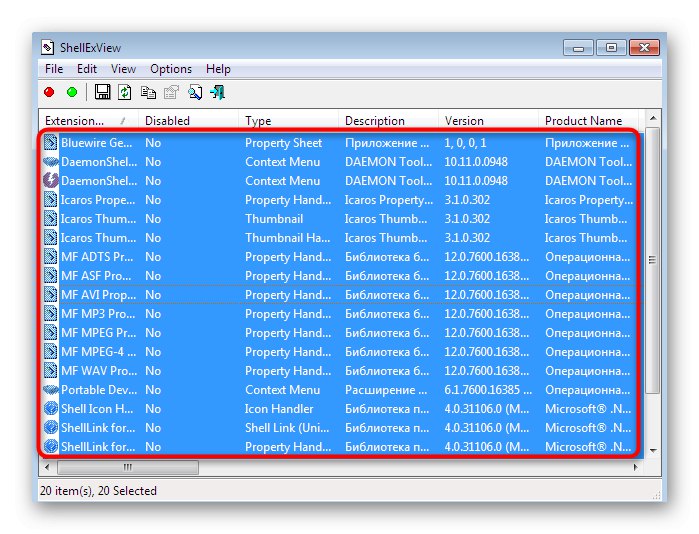699x534 pixels.
Task: Click the icon of MF ADTS Pr... row
Action: (51, 257)
